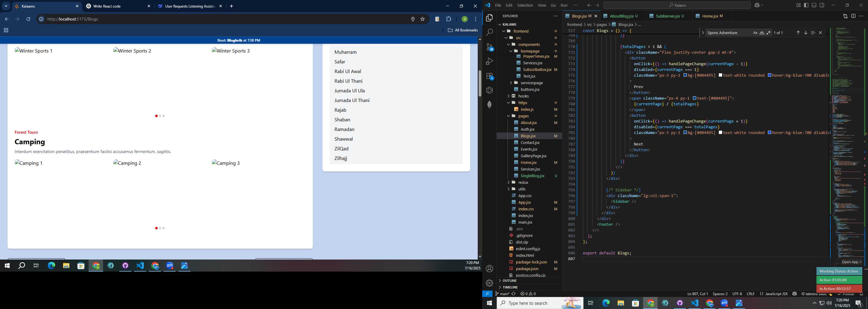The height and width of the screenshot is (309, 868).
Task: Go to next match in find widget
Action: (806, 33)
